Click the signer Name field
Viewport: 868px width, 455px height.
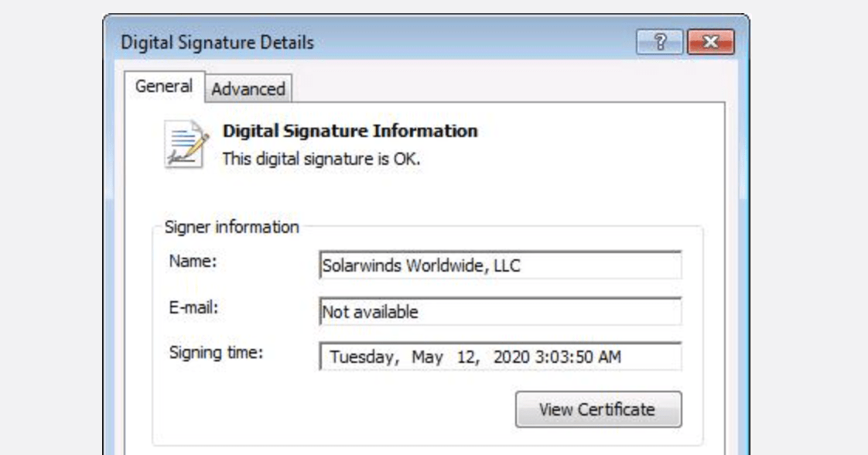pyautogui.click(x=501, y=265)
